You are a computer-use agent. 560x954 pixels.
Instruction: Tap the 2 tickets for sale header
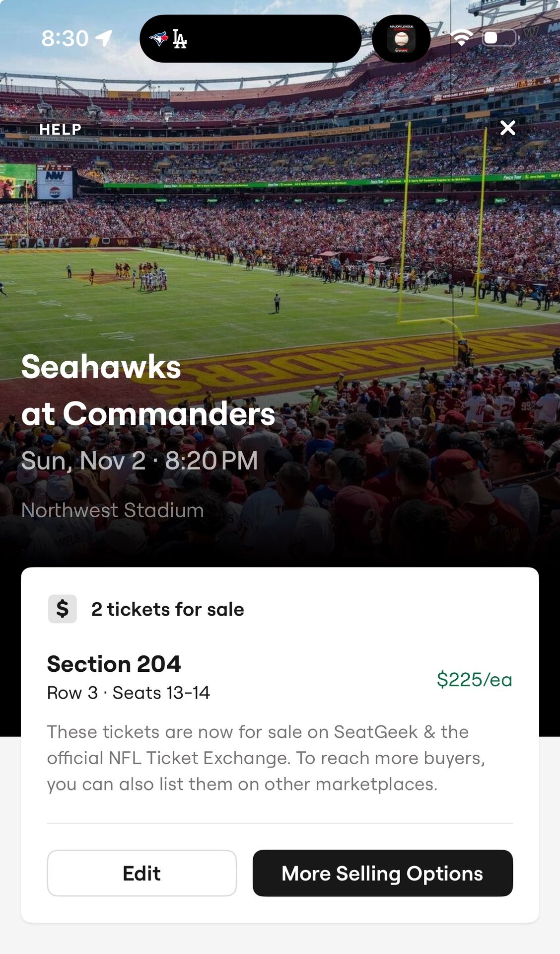168,609
